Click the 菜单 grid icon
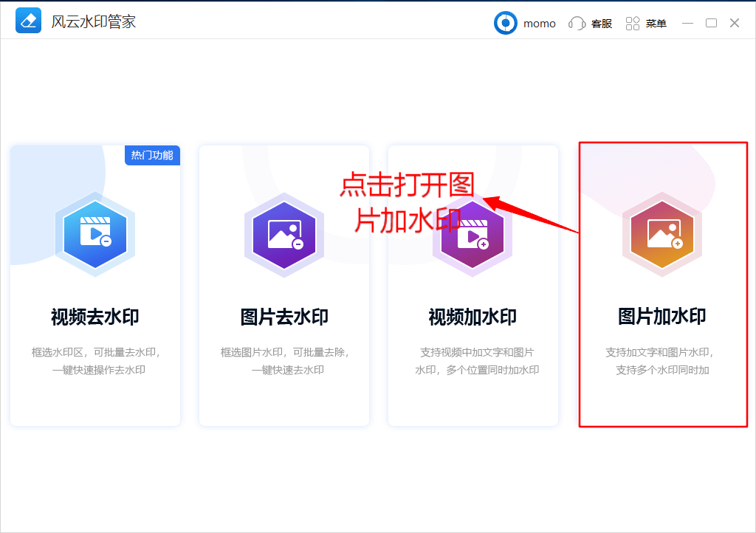 633,24
